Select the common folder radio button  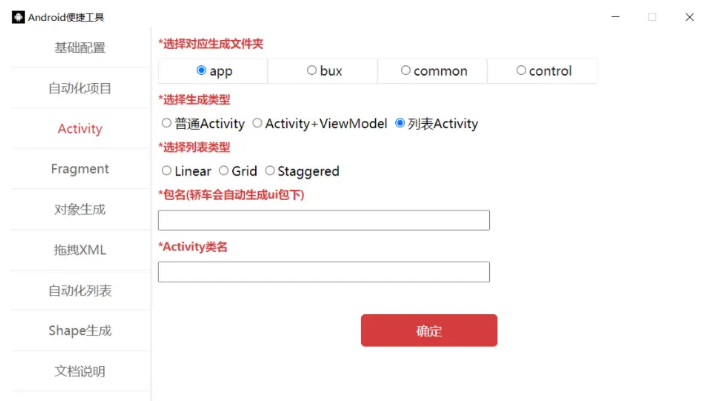(405, 70)
